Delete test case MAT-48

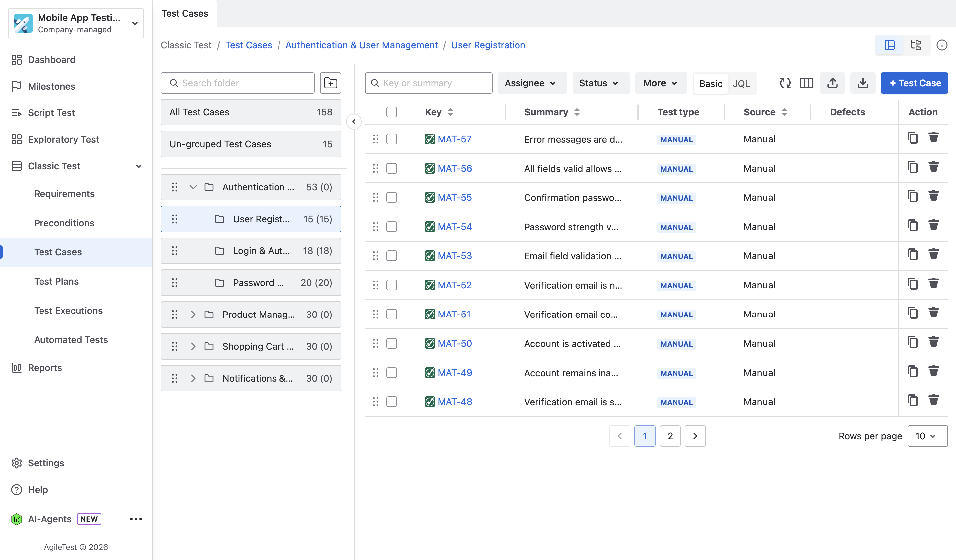(933, 400)
